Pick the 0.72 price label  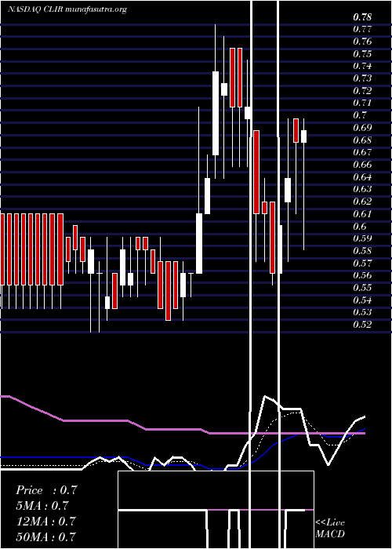point(362,90)
